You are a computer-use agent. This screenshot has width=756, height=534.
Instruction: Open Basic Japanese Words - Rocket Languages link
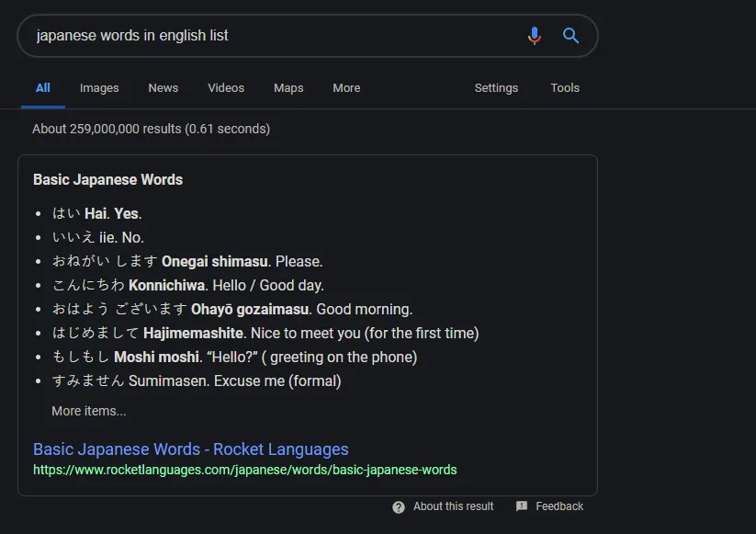(x=191, y=449)
